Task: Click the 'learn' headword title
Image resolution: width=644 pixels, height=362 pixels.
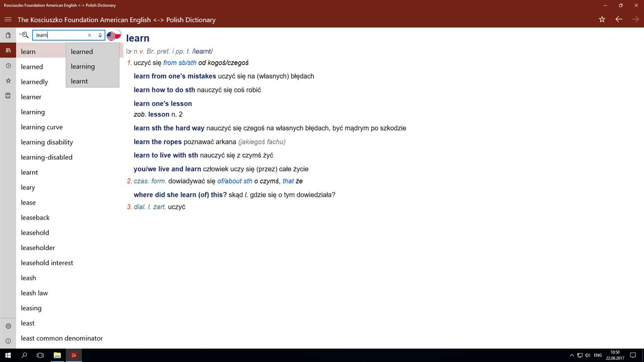Action: 138,38
